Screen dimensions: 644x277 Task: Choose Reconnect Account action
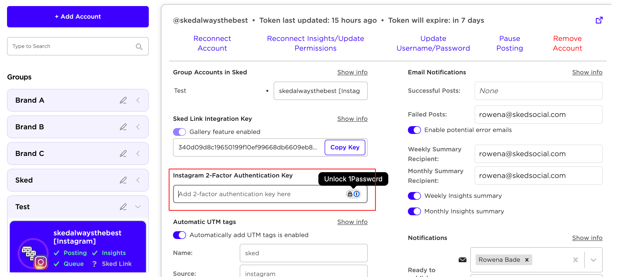tap(212, 43)
